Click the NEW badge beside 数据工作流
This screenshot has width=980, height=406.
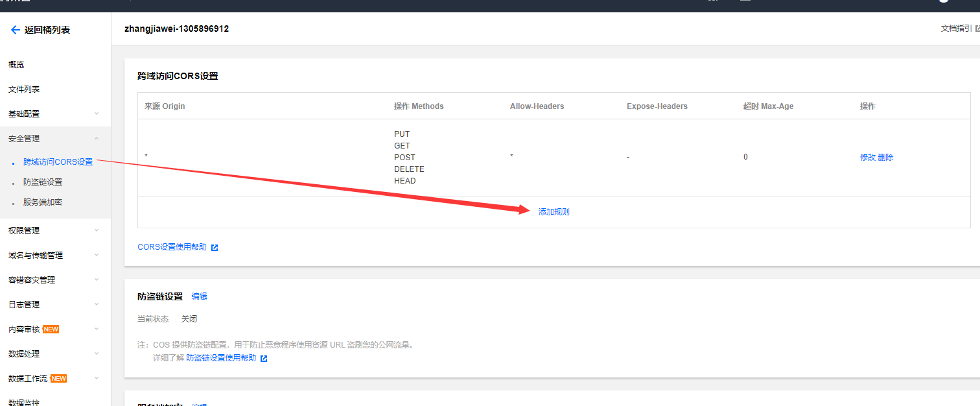pyautogui.click(x=58, y=379)
